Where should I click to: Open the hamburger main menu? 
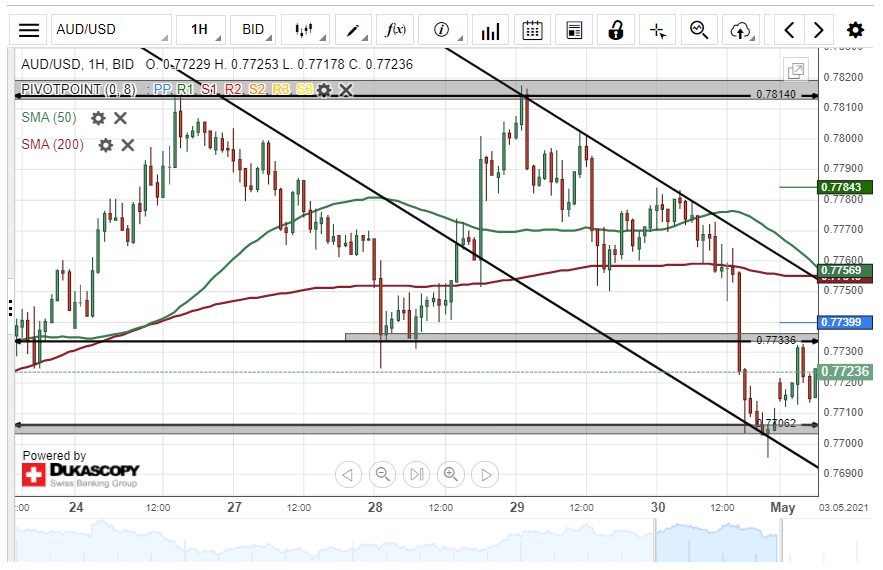29,30
